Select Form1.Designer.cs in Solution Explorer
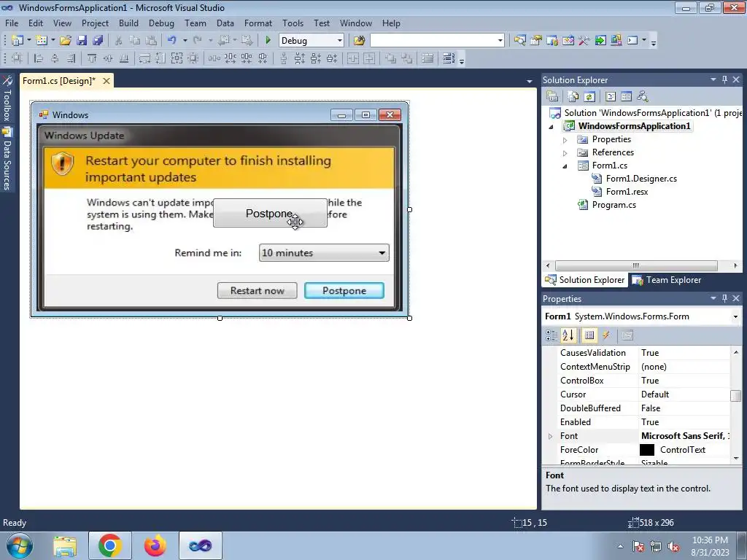 (x=641, y=179)
